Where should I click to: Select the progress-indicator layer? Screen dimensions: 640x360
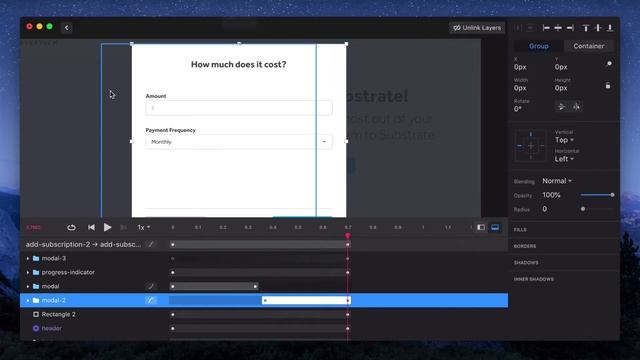click(68, 272)
